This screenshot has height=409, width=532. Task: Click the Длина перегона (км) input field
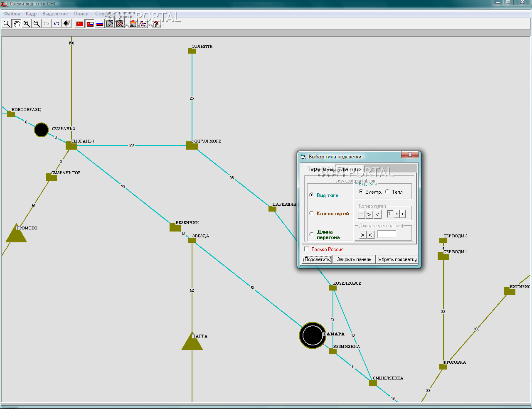coord(387,234)
